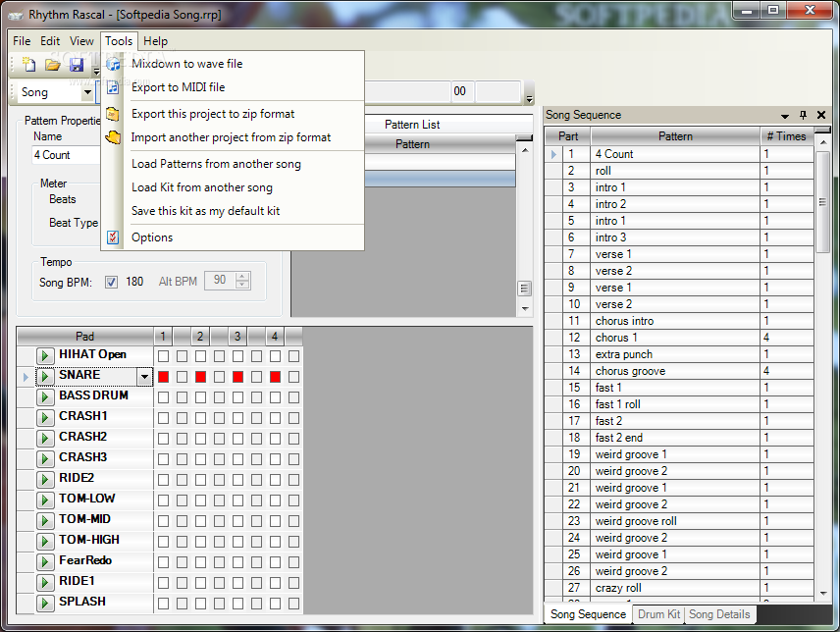Toggle SNARE beat 2 red step
This screenshot has width=840, height=632.
pos(200,377)
